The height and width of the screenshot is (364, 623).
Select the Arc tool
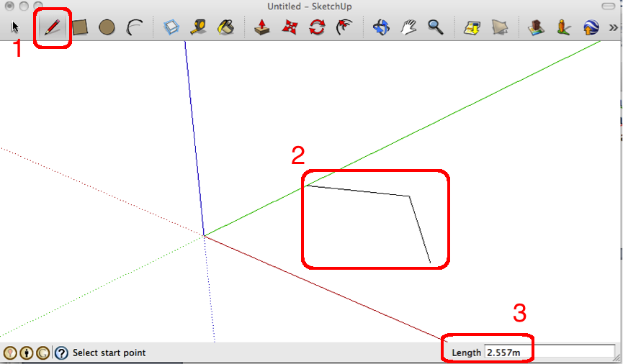tap(134, 28)
